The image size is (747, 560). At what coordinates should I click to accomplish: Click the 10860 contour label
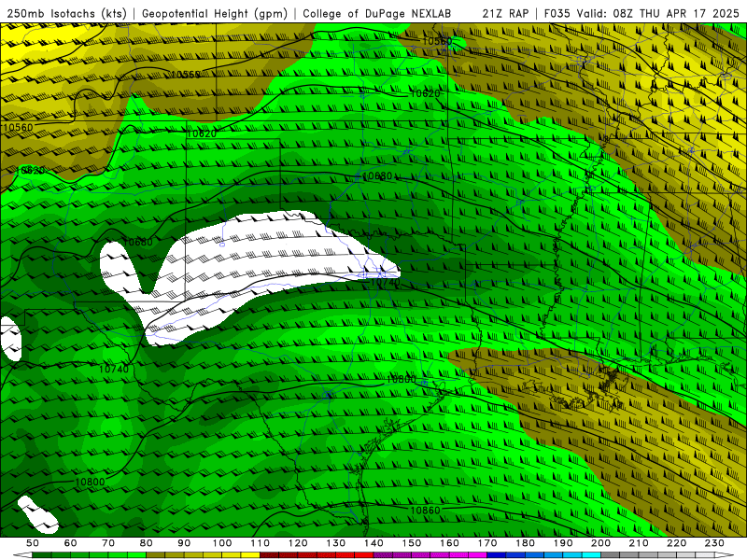(x=425, y=510)
